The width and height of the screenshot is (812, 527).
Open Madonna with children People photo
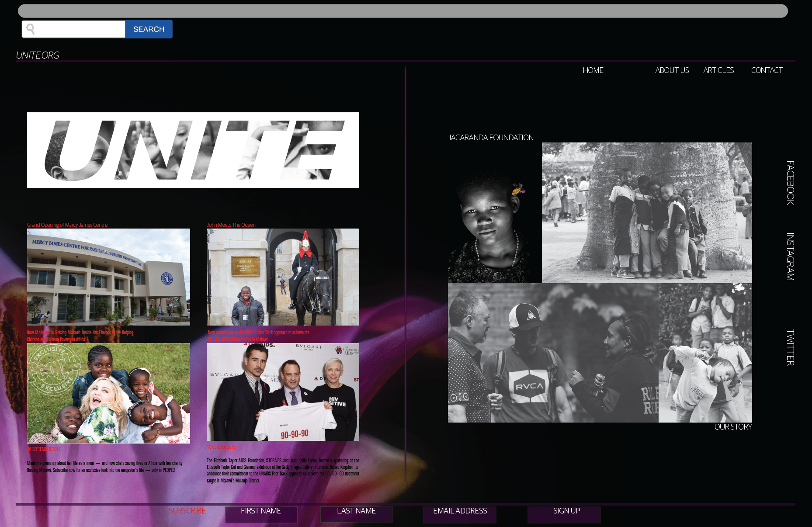click(108, 393)
